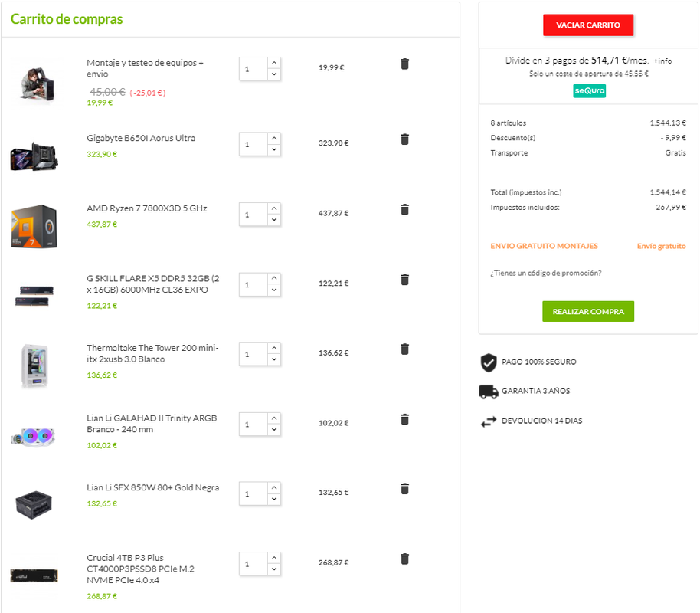
Task: Increase quantity of Crucial 4TB P3 Plus
Action: click(274, 558)
